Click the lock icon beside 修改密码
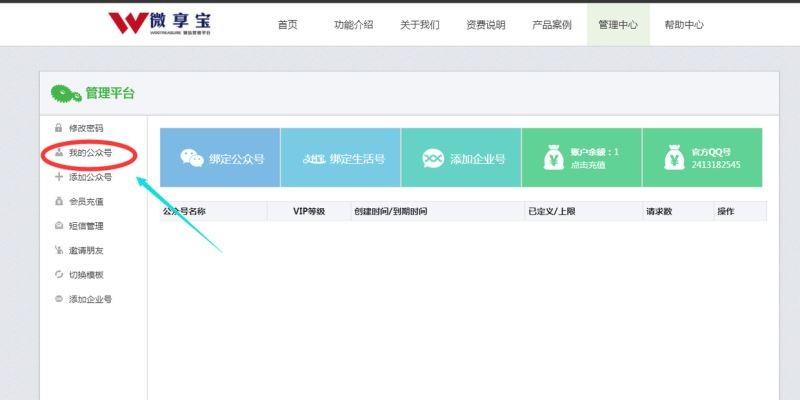Image resolution: width=800 pixels, height=400 pixels. coord(58,128)
